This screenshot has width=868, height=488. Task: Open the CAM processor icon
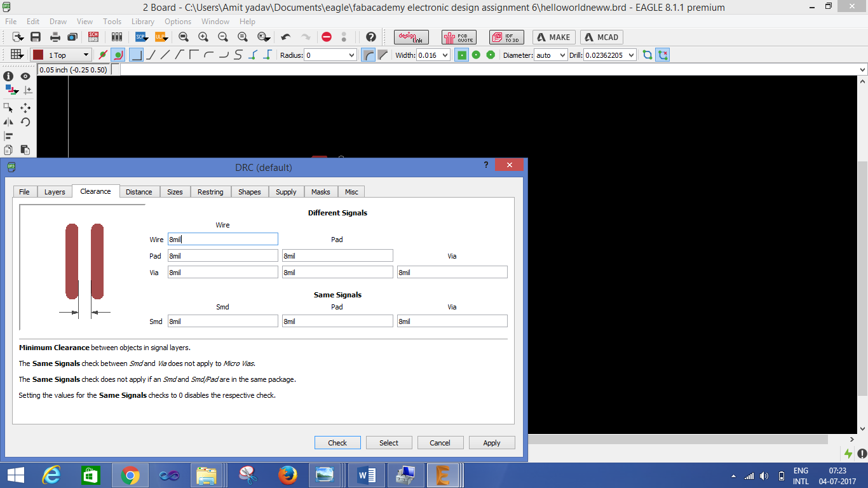tap(72, 37)
